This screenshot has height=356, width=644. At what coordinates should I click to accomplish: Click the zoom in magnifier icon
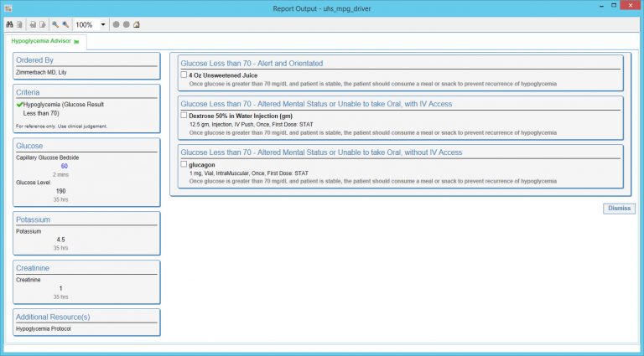[x=65, y=24]
